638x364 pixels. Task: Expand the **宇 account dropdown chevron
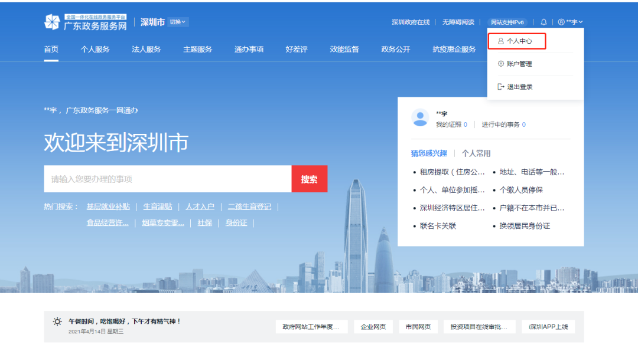pyautogui.click(x=581, y=21)
